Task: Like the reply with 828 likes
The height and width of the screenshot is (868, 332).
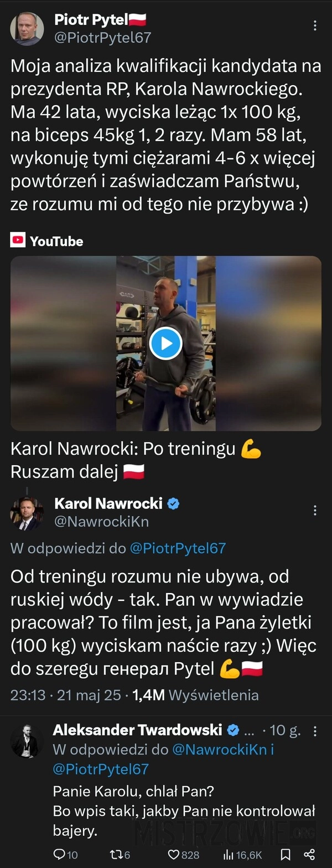Action: tap(184, 855)
